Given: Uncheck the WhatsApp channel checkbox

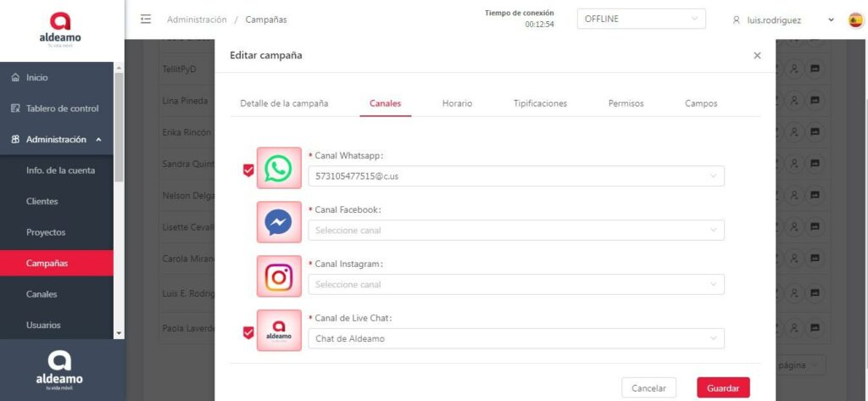Looking at the screenshot, I should 248,170.
